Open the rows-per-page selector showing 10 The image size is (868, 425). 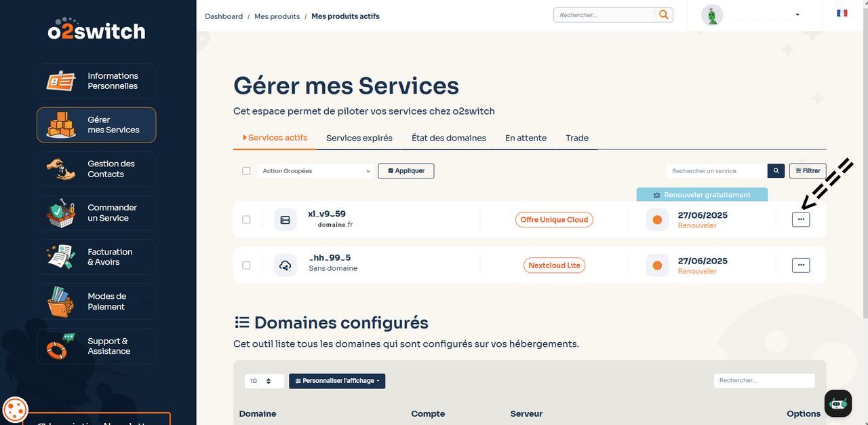pos(264,381)
